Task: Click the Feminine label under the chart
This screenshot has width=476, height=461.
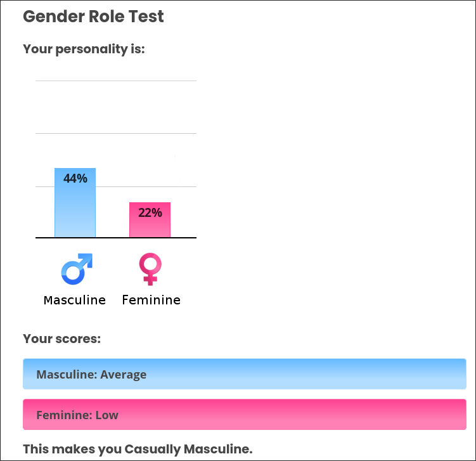Action: pos(151,300)
